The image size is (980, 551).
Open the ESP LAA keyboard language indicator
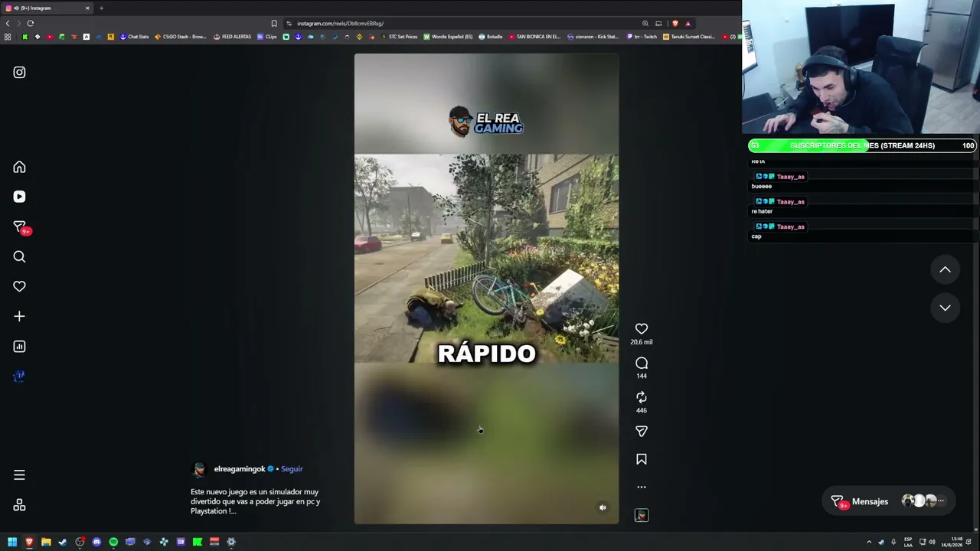[x=908, y=542]
